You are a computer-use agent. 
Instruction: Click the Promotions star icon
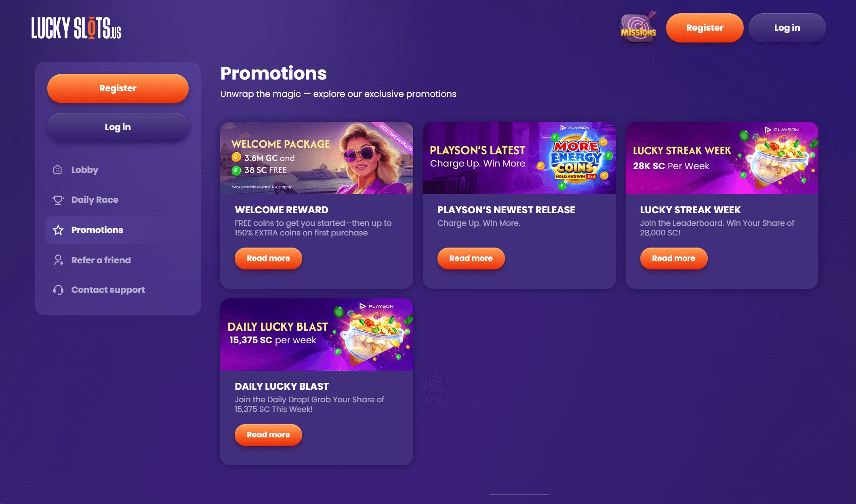click(58, 230)
